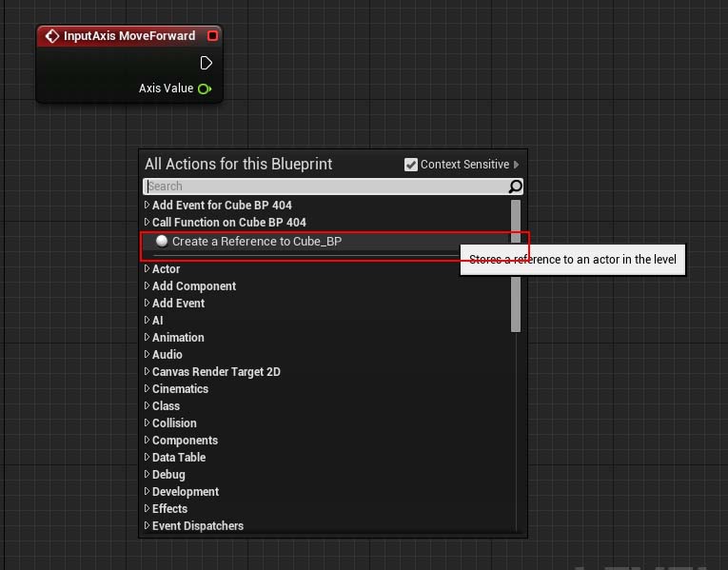Expand the Add Event category

[x=147, y=303]
